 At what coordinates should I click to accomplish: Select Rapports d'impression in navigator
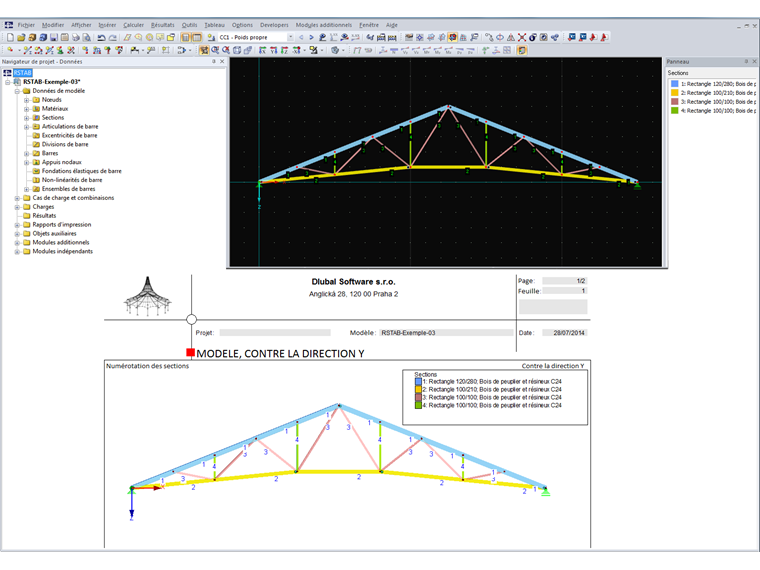[62, 225]
